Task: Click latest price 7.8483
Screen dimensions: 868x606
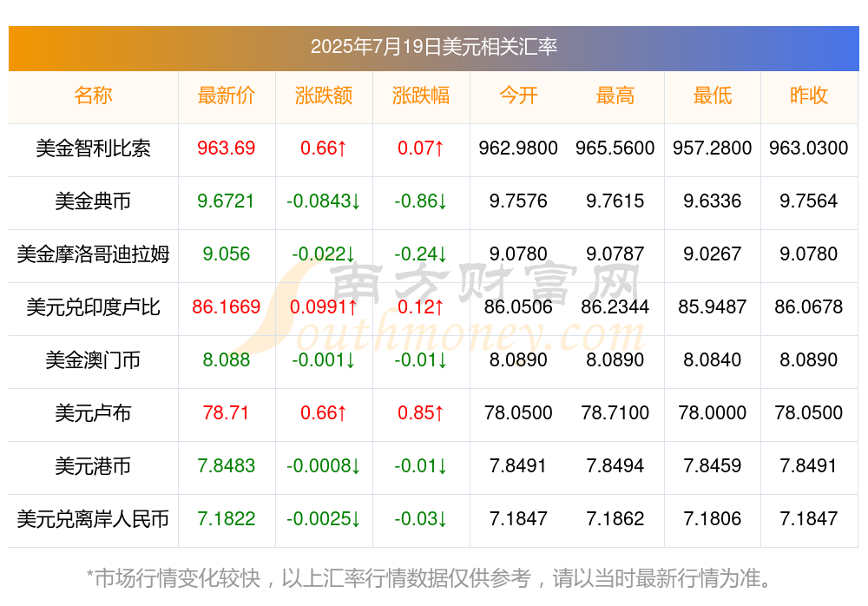Action: click(226, 465)
